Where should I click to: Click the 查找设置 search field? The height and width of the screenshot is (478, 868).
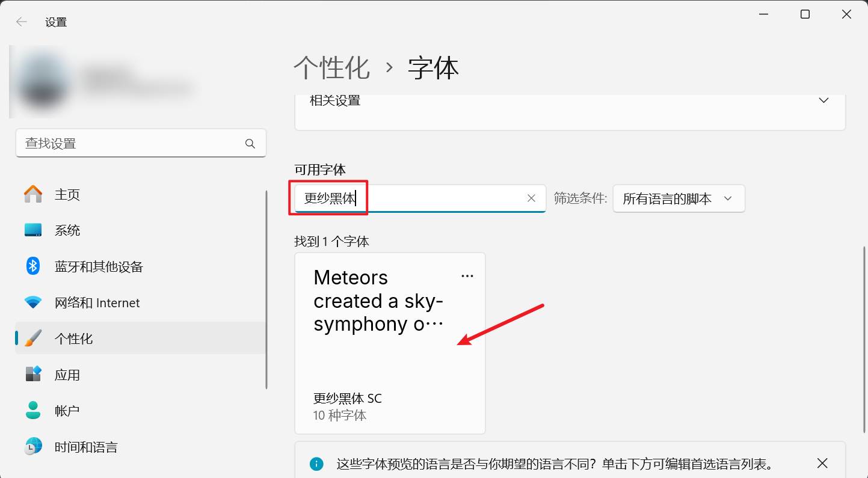(x=120, y=143)
